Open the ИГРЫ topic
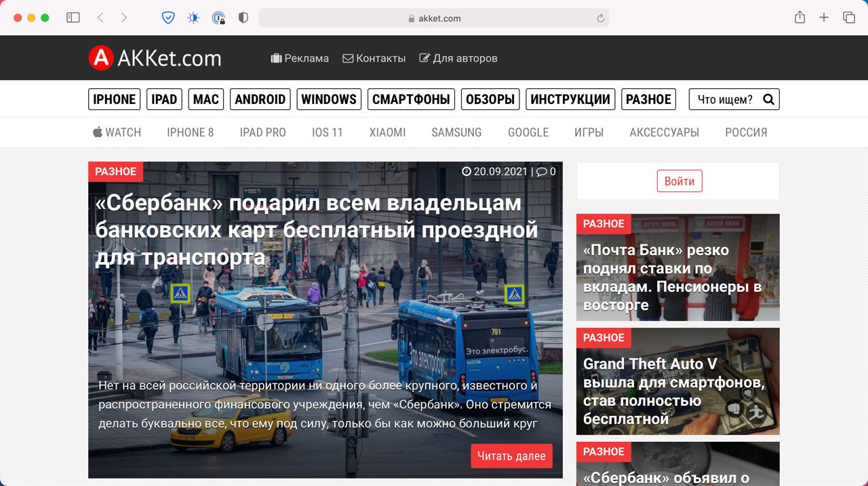The width and height of the screenshot is (868, 486). pos(589,132)
